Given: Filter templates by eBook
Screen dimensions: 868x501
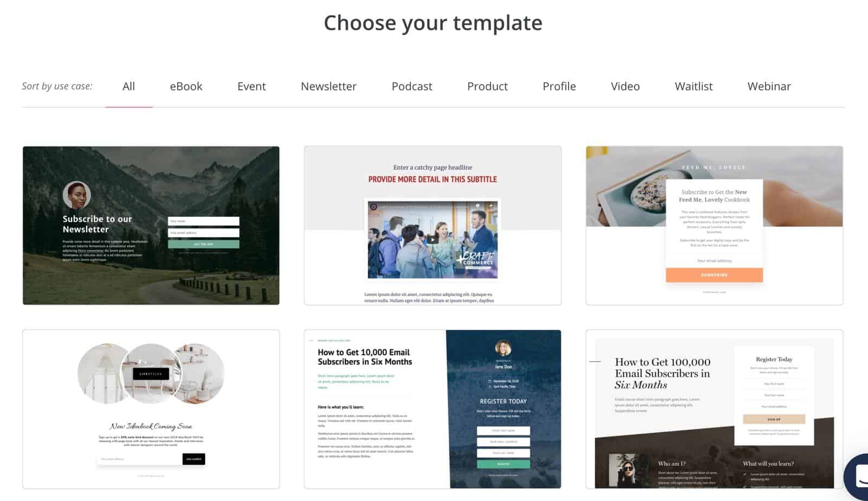Looking at the screenshot, I should pyautogui.click(x=186, y=86).
